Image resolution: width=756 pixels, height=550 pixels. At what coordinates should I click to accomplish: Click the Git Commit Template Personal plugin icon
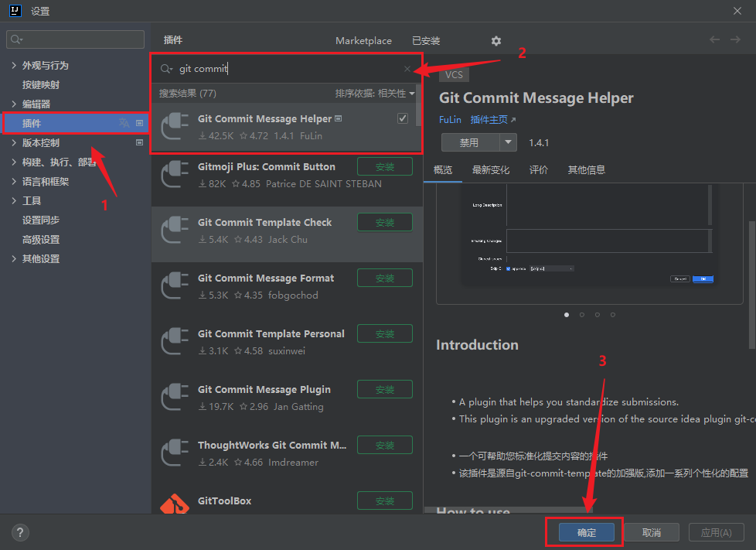click(x=175, y=342)
